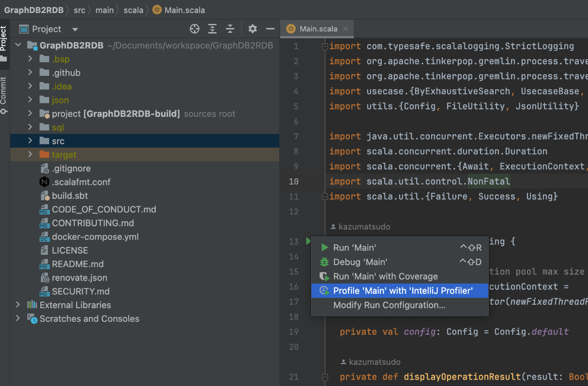Click Modify Run Configuration... option
This screenshot has width=588, height=386.
tap(389, 305)
